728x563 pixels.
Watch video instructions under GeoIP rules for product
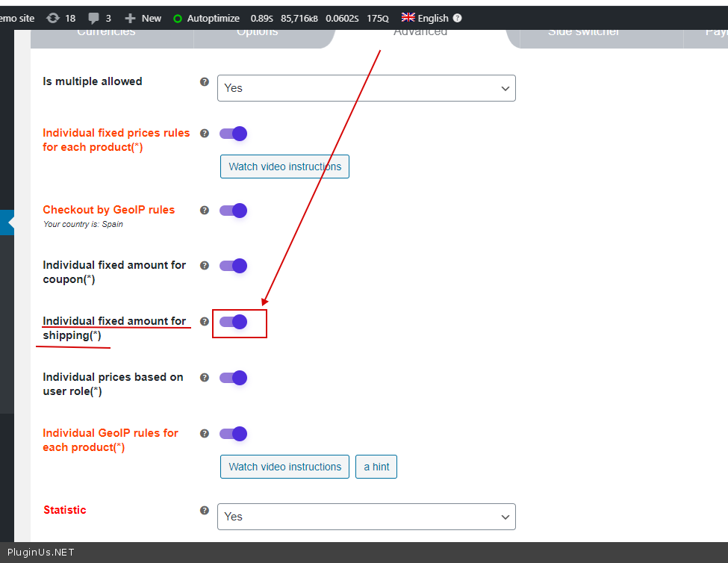tap(284, 467)
